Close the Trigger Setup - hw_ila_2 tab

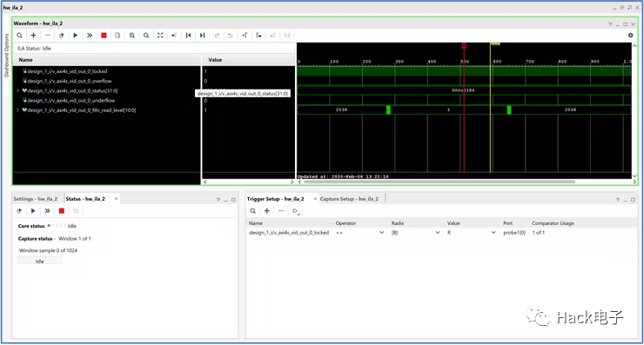click(315, 199)
